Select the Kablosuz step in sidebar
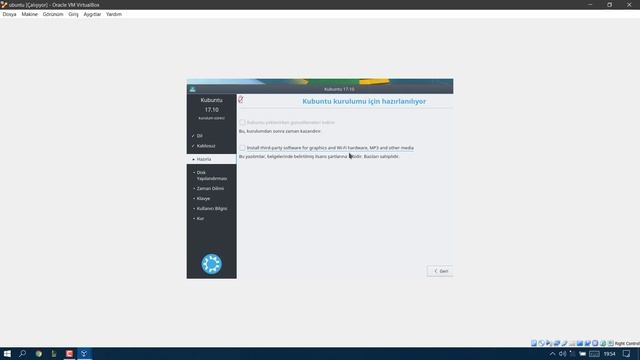The image size is (640, 360). point(206,146)
